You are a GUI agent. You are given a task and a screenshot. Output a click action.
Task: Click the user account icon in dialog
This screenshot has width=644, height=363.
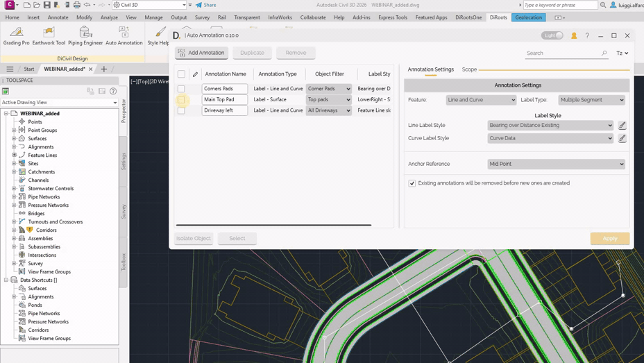coord(574,35)
